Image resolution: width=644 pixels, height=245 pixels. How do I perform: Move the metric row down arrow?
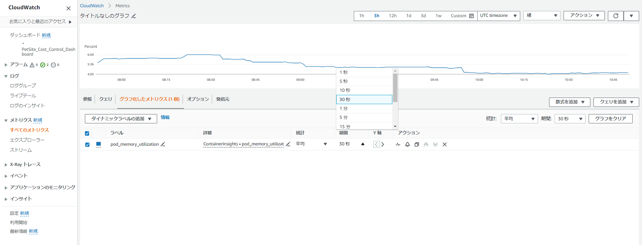click(x=435, y=144)
